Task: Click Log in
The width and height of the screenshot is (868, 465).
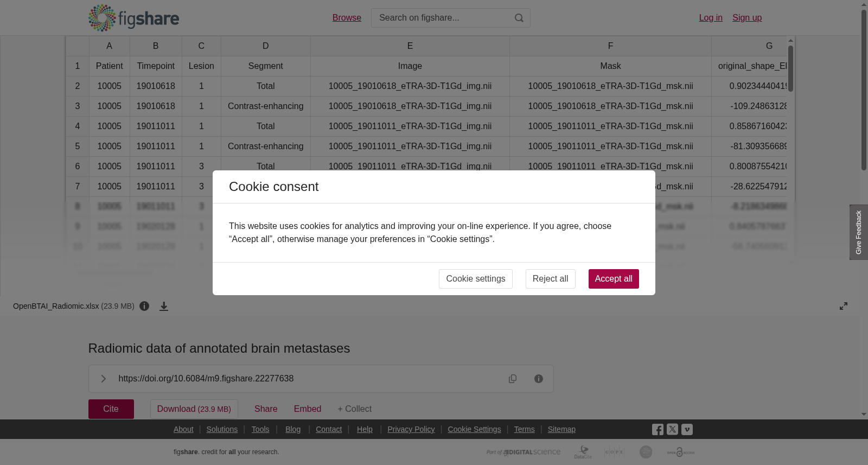Action: tap(711, 18)
